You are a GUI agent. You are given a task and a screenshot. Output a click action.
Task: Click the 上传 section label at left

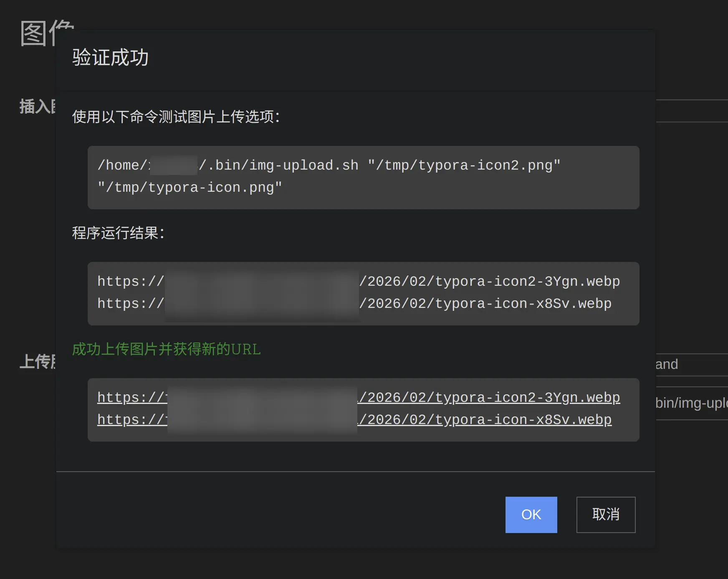[37, 362]
